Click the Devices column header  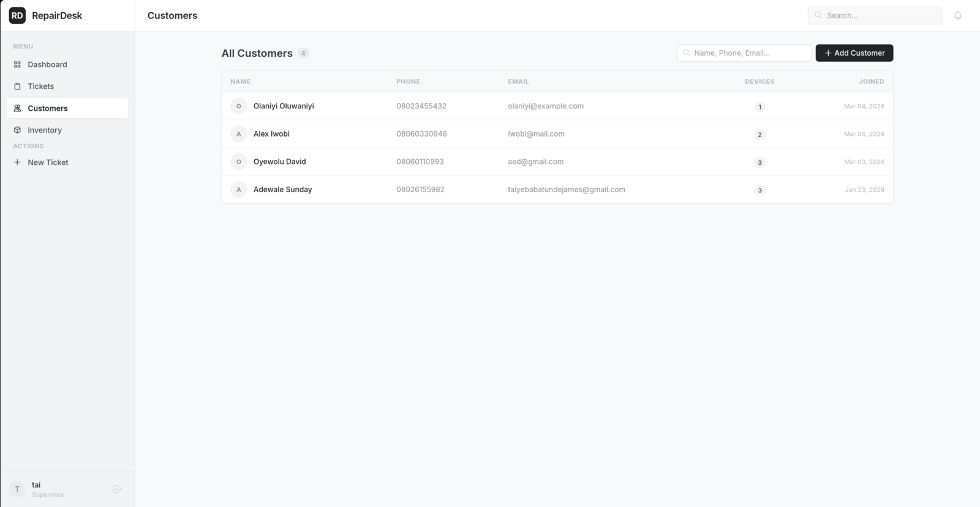759,81
